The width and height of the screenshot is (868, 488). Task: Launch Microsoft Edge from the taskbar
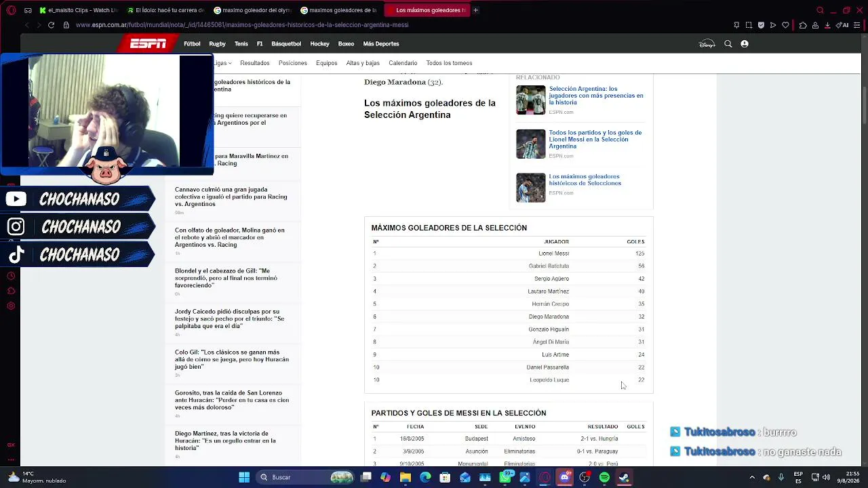(x=425, y=477)
